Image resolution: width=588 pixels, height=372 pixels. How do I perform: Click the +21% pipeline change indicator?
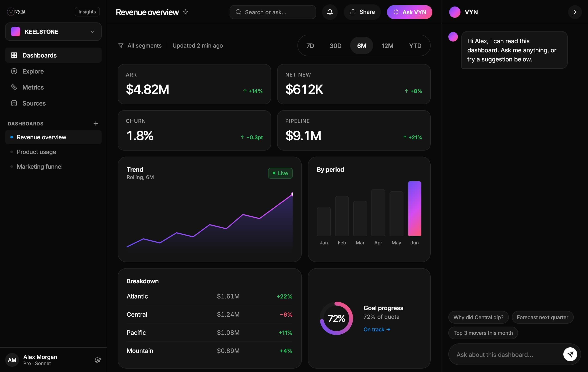(412, 137)
